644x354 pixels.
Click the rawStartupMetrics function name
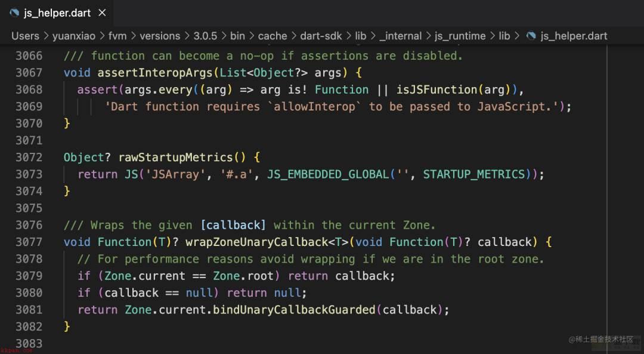(x=176, y=158)
